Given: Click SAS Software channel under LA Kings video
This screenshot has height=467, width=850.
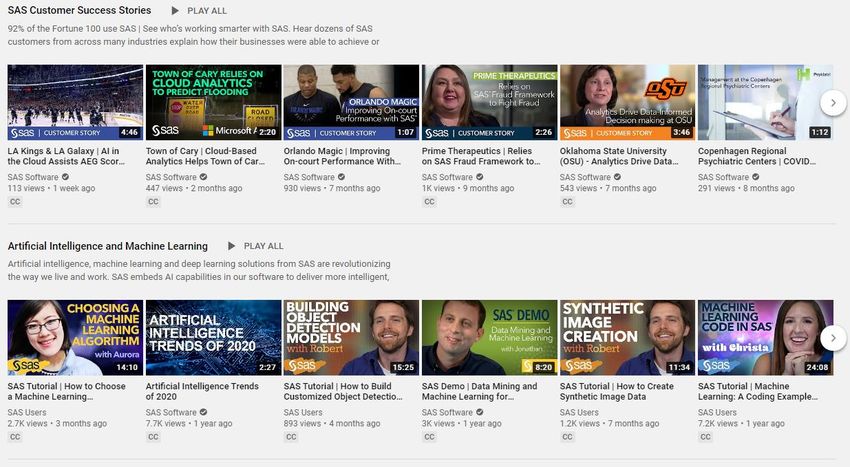Looking at the screenshot, I should click(x=33, y=177).
